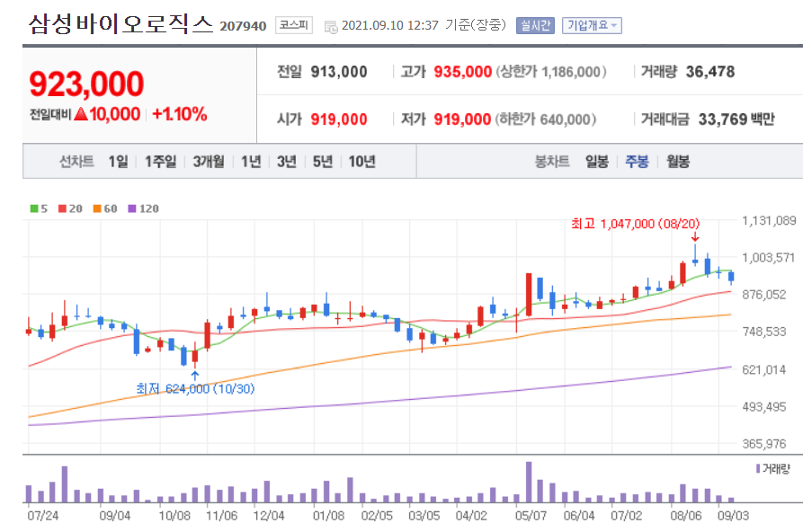803x532 pixels.
Task: Click the 코스피 market badge
Action: [x=296, y=25]
